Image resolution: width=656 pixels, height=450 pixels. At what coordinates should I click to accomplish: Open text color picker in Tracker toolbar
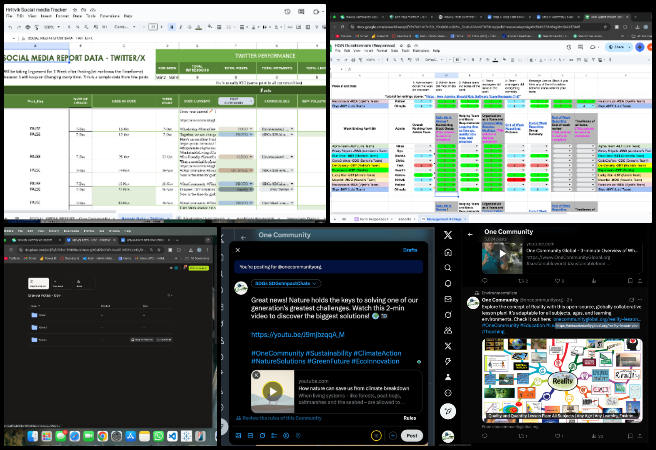point(199,27)
